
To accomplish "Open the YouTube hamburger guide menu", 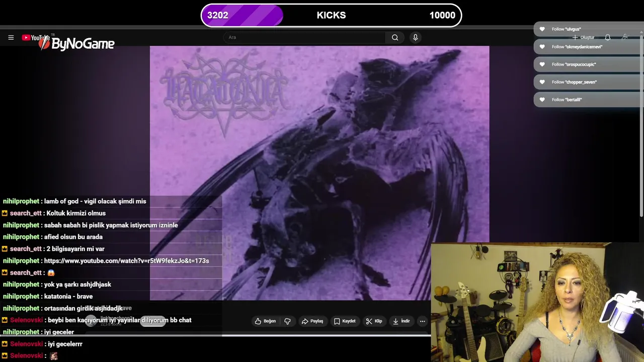I will pos(11,37).
